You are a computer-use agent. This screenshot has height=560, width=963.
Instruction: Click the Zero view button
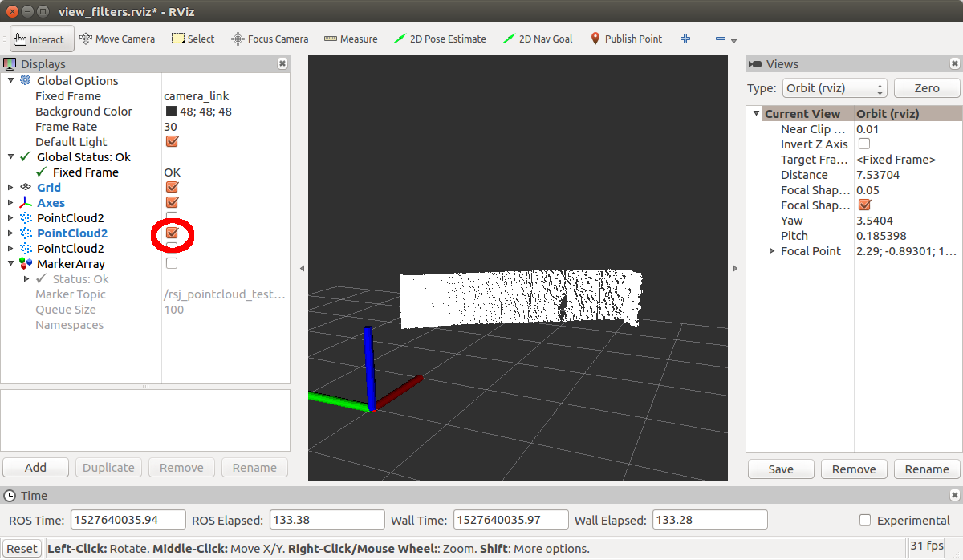[x=927, y=88]
